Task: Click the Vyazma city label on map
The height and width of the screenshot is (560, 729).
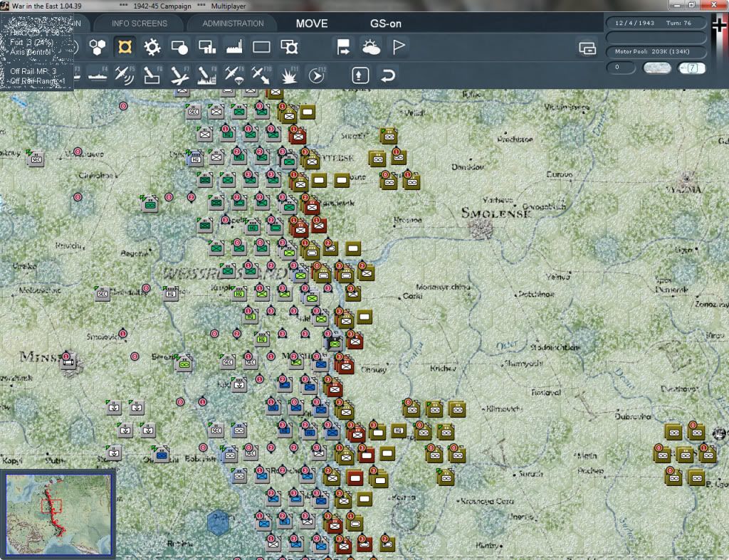Action: [x=683, y=189]
